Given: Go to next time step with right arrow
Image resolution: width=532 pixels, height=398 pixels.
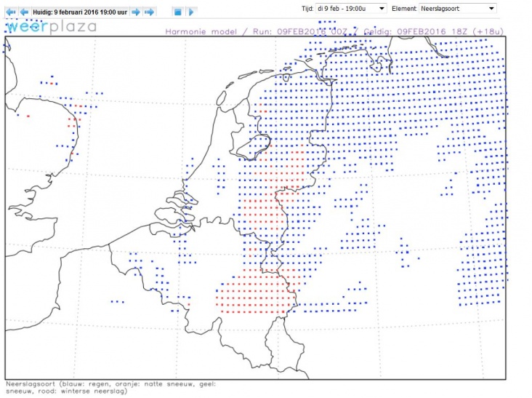Looking at the screenshot, I should point(136,12).
